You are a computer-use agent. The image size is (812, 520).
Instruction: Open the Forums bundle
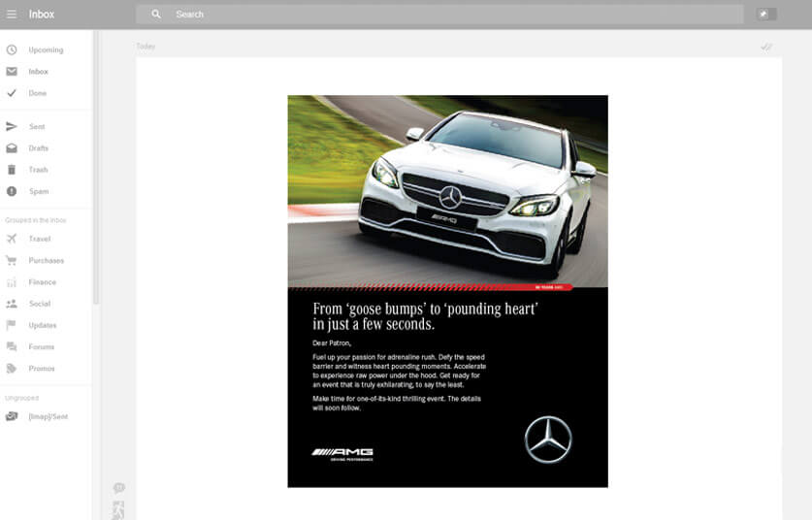[42, 347]
